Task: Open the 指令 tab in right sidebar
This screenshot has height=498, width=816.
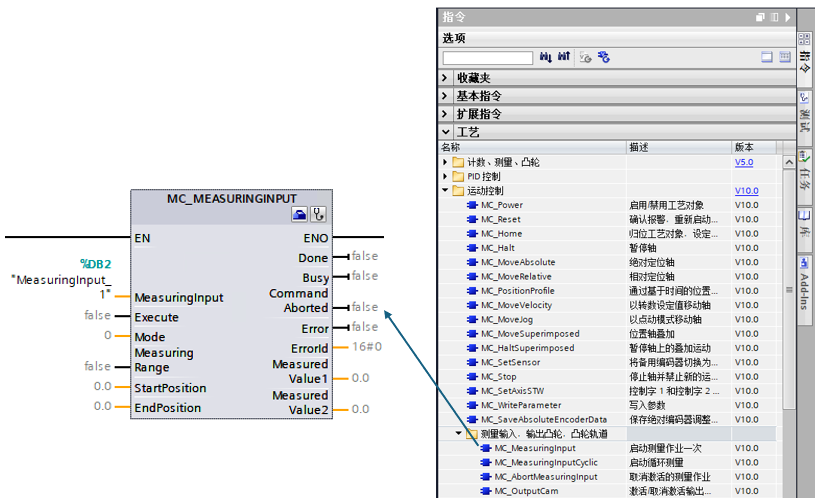Action: [805, 62]
